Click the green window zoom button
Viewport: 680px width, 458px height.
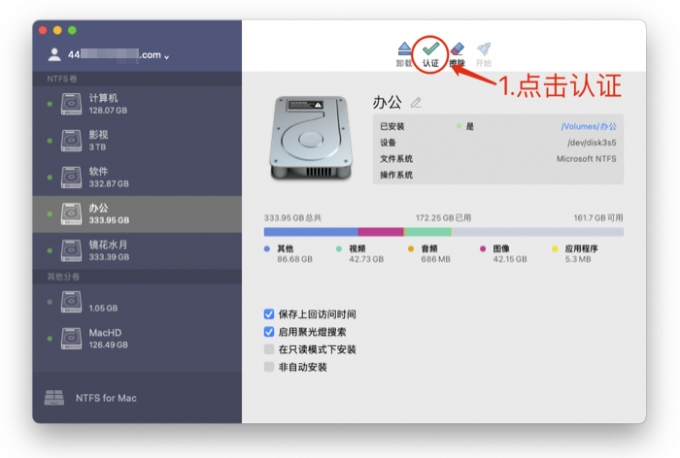(x=72, y=30)
